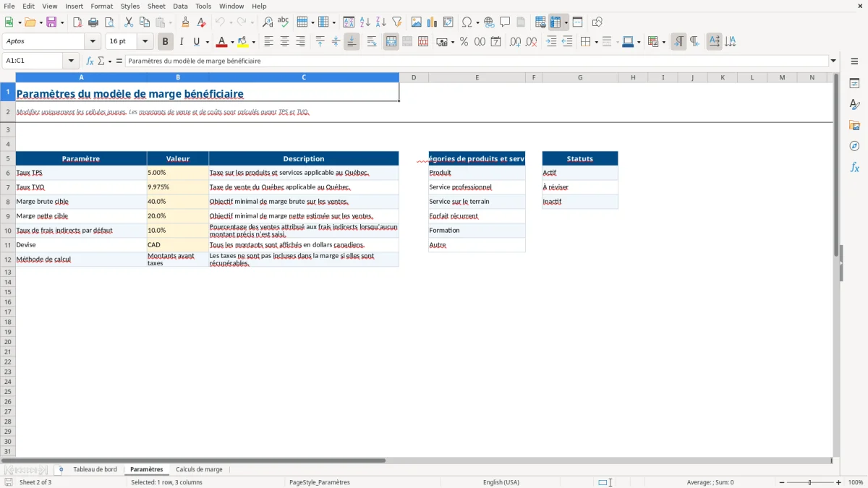This screenshot has width=868, height=488.
Task: Apply the red font color swatch
Action: 222,42
